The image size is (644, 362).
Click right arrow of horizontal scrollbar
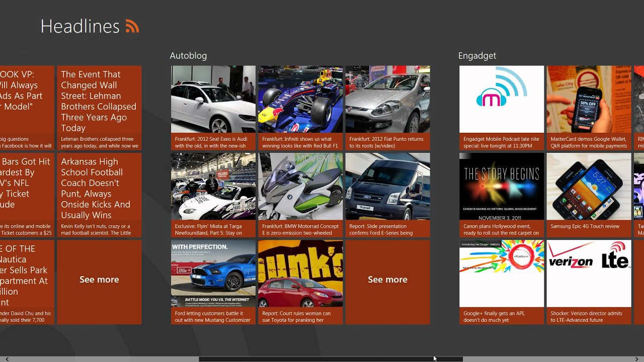pyautogui.click(x=637, y=359)
